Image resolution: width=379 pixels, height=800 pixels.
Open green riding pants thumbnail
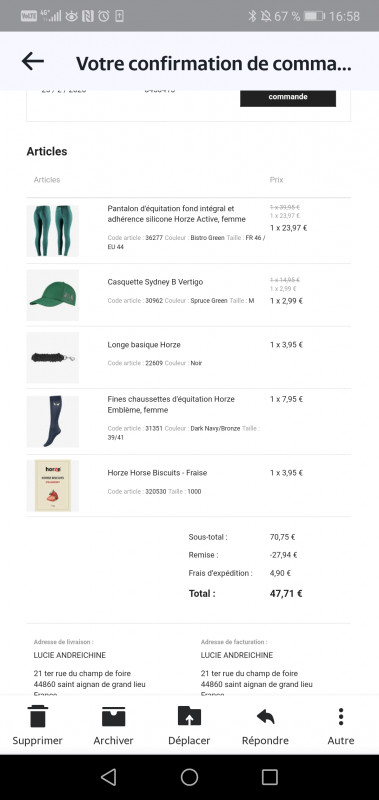tap(53, 231)
